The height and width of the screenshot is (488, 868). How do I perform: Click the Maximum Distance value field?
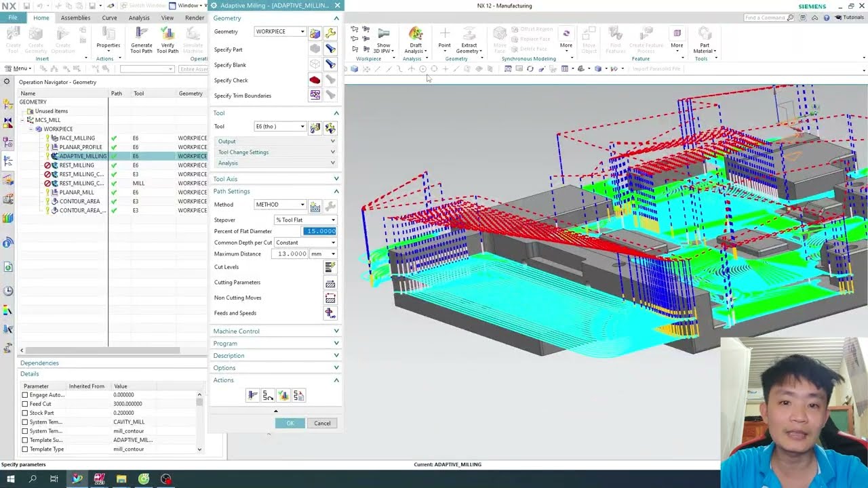coord(290,254)
